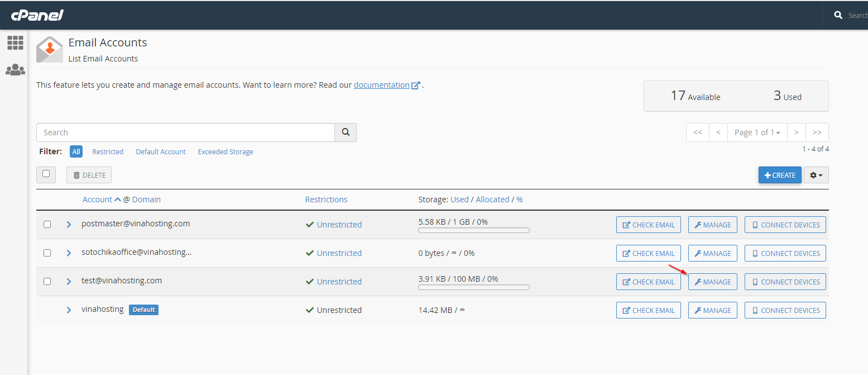The image size is (868, 375).
Task: Click the Email Accounts envelope icon
Action: tap(49, 49)
